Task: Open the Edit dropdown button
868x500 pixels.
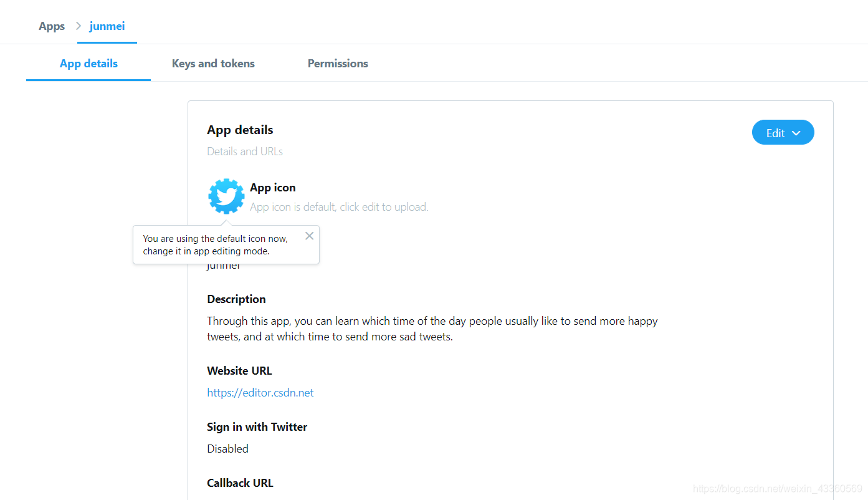Action: [783, 132]
